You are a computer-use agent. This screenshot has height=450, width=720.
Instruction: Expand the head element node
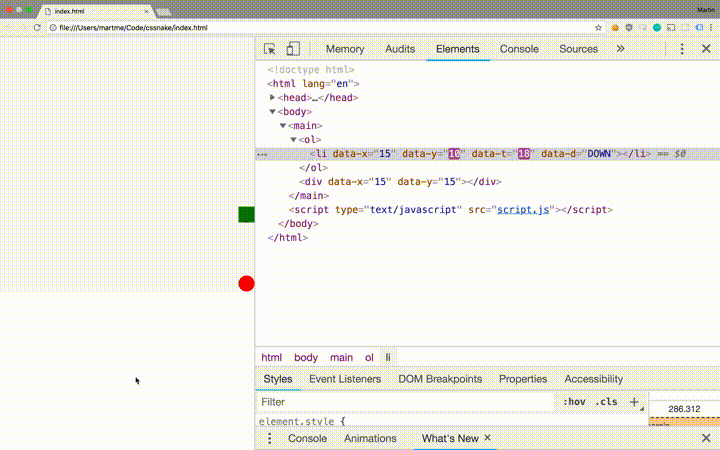tap(273, 98)
